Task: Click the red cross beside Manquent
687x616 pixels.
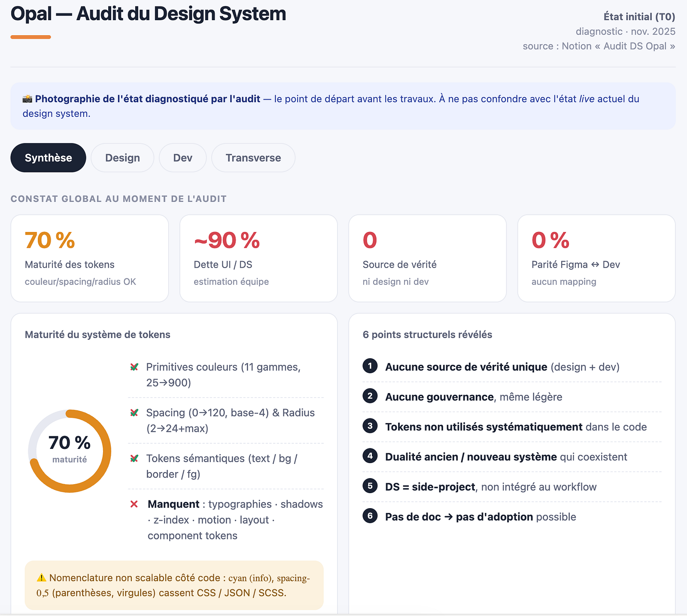Action: pyautogui.click(x=134, y=504)
